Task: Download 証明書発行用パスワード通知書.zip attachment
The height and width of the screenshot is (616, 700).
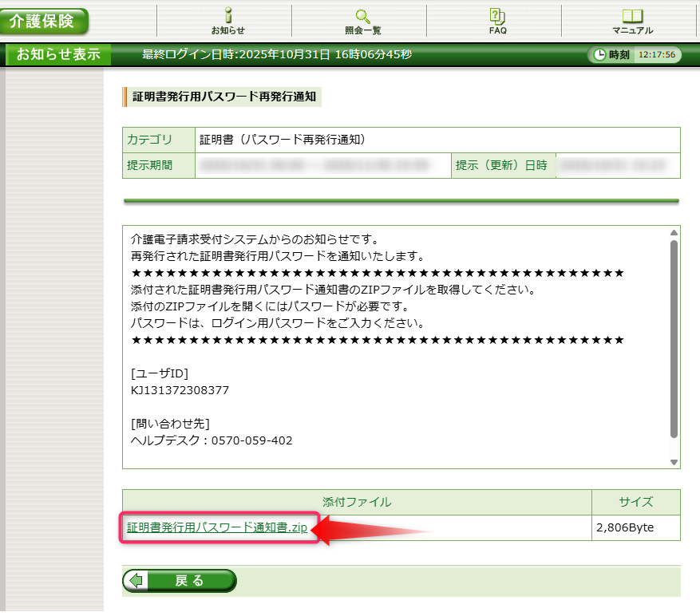Action: 218,528
